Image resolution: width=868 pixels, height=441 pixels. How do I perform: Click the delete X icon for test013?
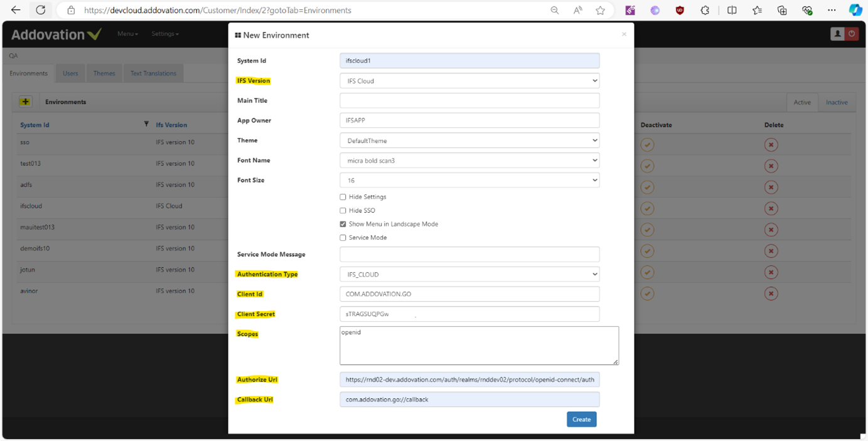771,166
